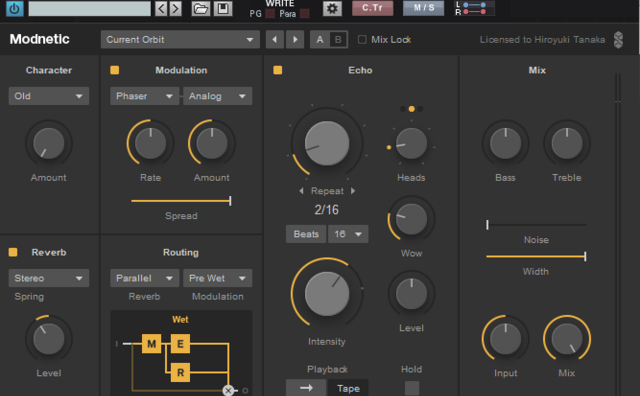
Task: Click the E echo routing block
Action: (x=180, y=344)
